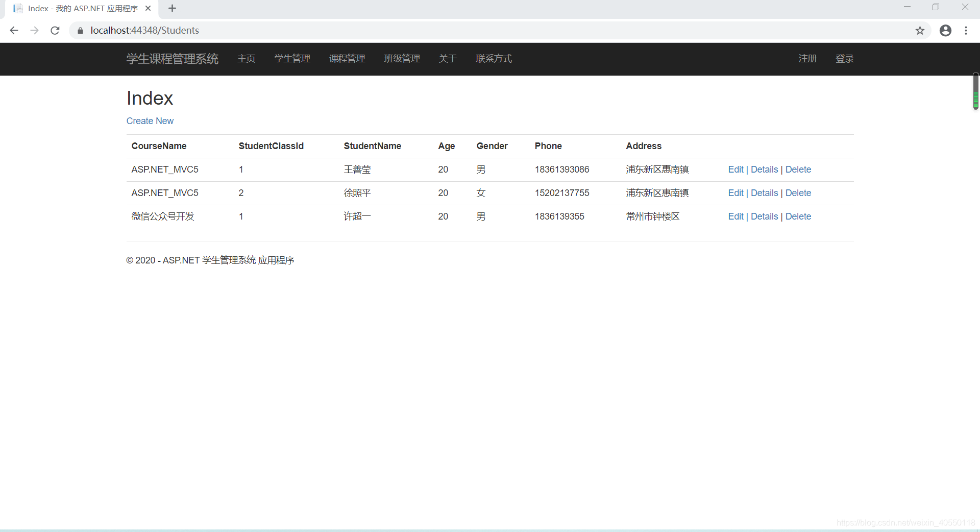The image size is (980, 532).
Task: View Details for 许超一
Action: pyautogui.click(x=764, y=216)
